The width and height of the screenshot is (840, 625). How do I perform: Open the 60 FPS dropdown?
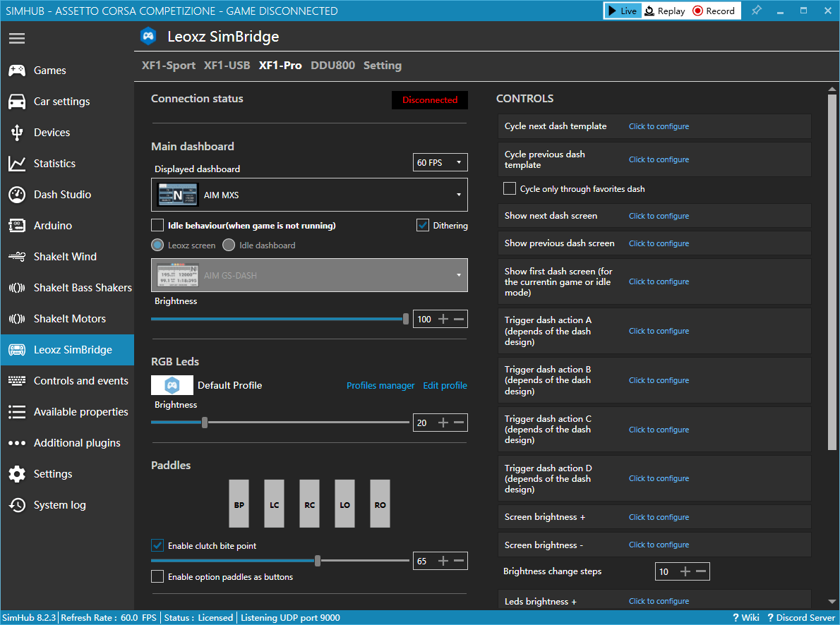click(440, 162)
